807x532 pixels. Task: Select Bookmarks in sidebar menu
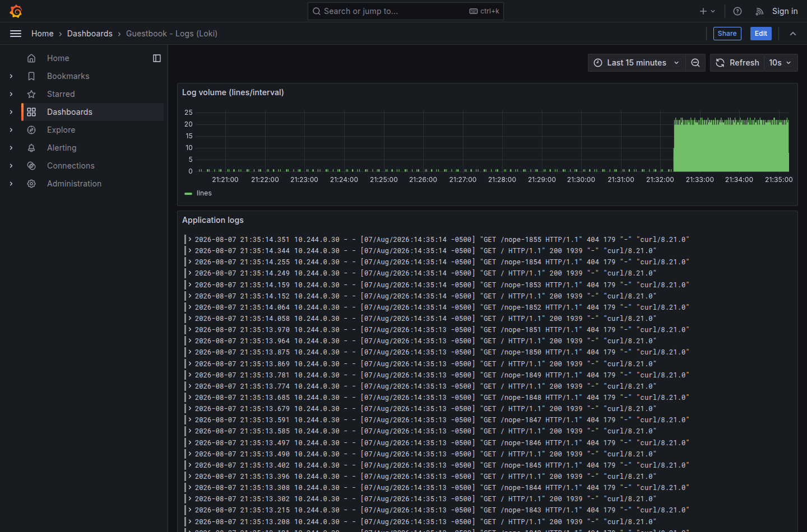(68, 76)
